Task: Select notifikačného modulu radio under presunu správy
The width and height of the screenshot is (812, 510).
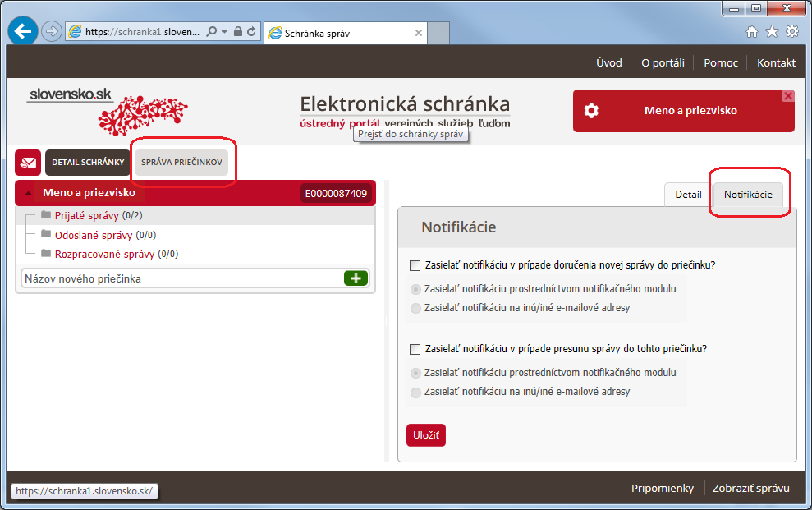Action: (x=415, y=374)
